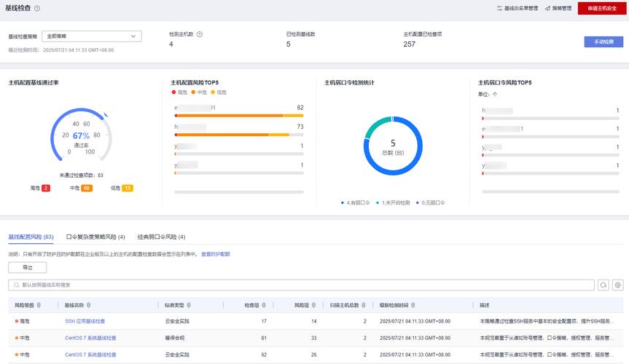Open SSH 应用基线检查 link

click(x=85, y=321)
